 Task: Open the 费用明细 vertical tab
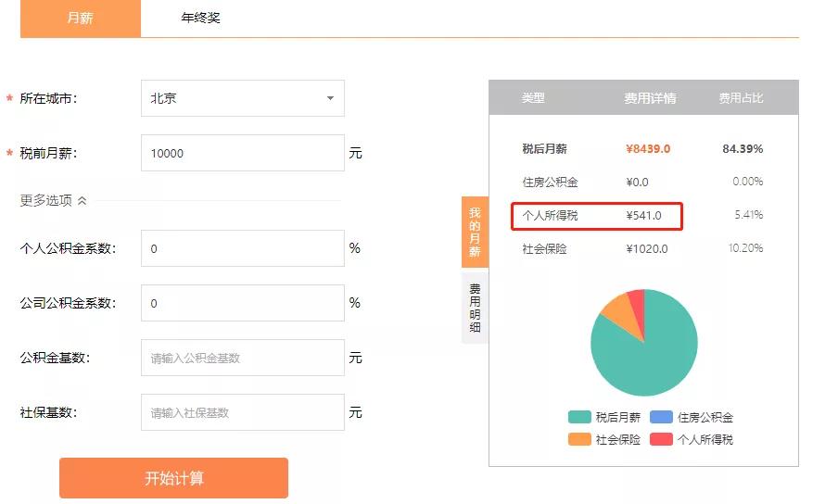tap(475, 308)
